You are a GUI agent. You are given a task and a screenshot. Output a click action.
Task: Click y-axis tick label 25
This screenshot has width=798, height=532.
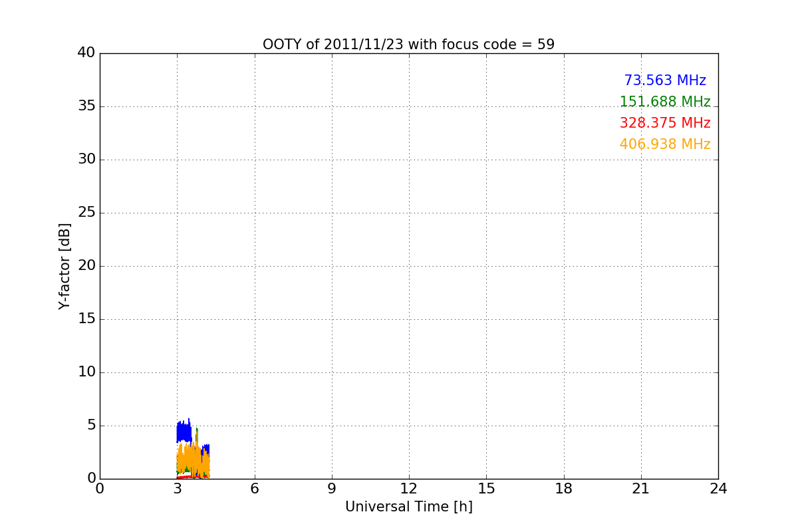coord(86,213)
